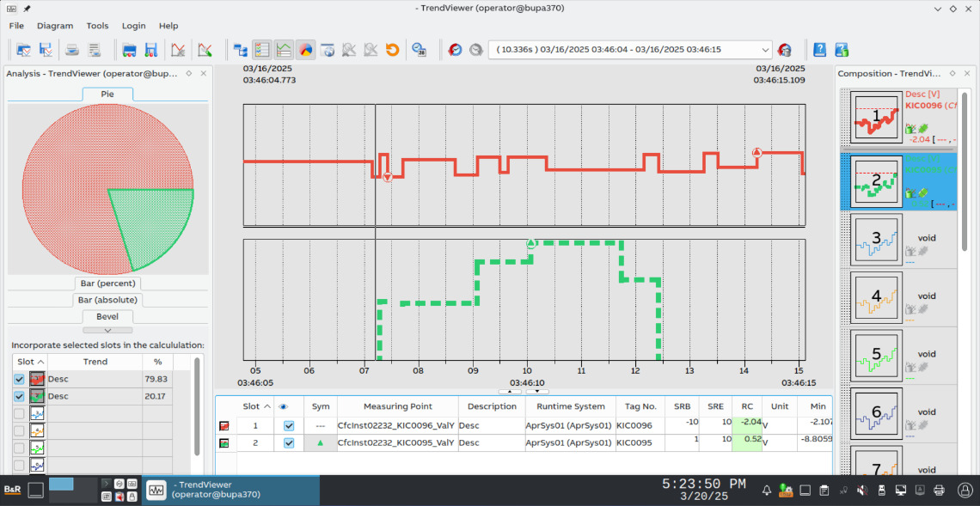Click the green RC value cell -2.04

pyautogui.click(x=745, y=422)
